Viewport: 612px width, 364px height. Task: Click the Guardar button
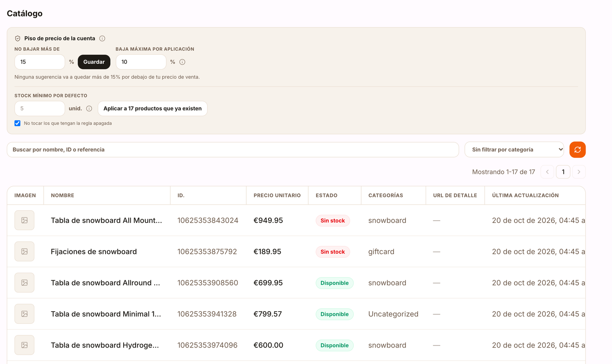94,62
